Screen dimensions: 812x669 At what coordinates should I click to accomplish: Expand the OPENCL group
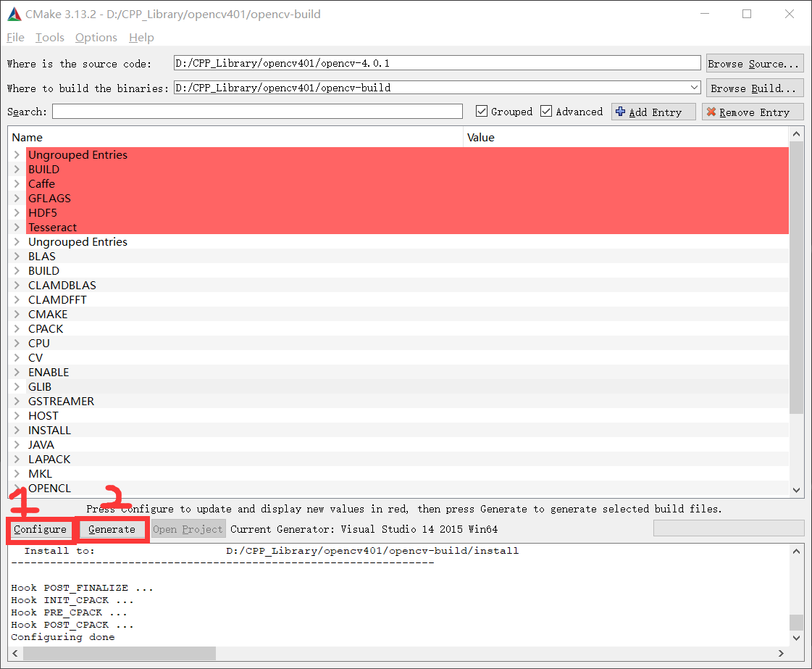(x=16, y=488)
